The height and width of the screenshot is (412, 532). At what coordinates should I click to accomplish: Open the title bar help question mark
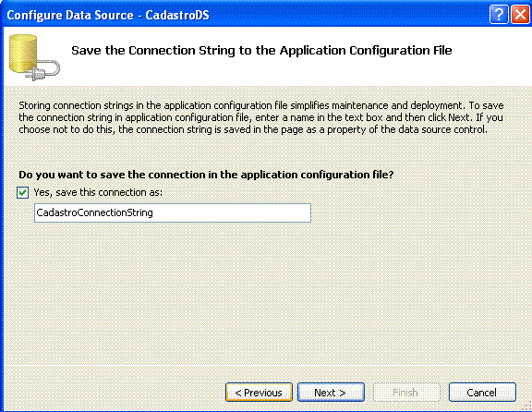(499, 15)
